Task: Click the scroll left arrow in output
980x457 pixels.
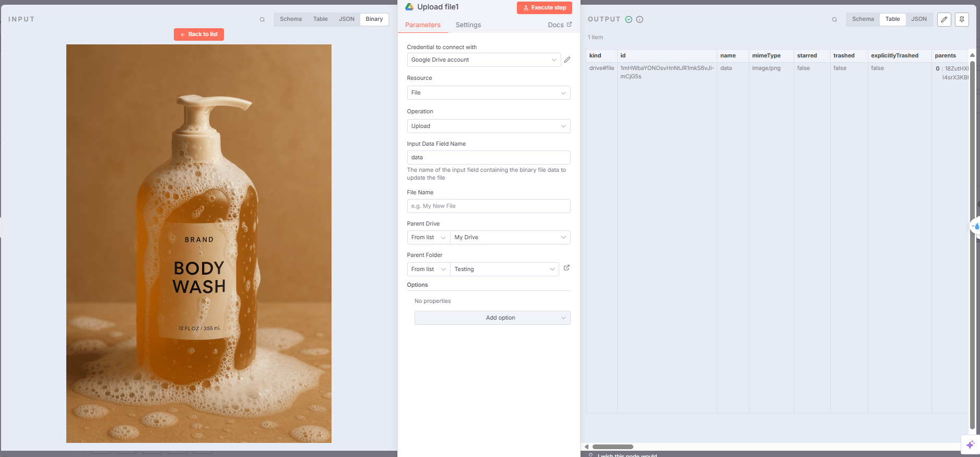Action: [x=587, y=447]
